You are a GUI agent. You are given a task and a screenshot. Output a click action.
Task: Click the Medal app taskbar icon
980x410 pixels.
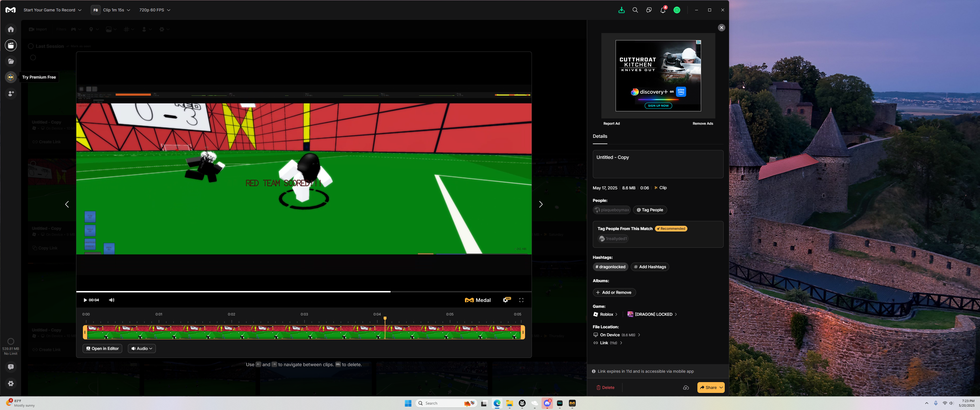(572, 403)
